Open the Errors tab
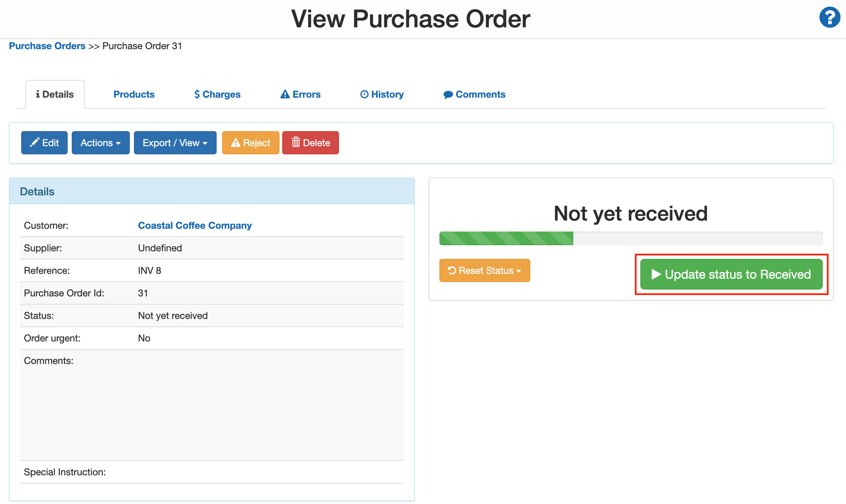The width and height of the screenshot is (846, 504). pos(300,94)
